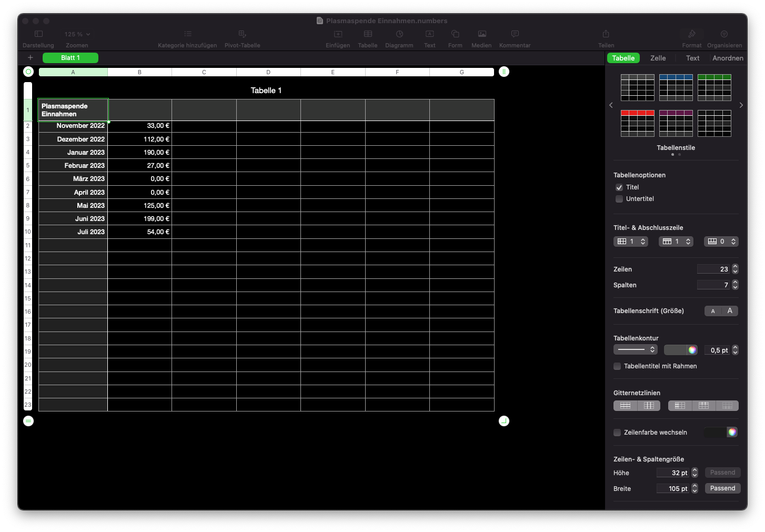Enable Zeilenfarbe wechseln checkbox
This screenshot has height=532, width=765.
pos(617,433)
